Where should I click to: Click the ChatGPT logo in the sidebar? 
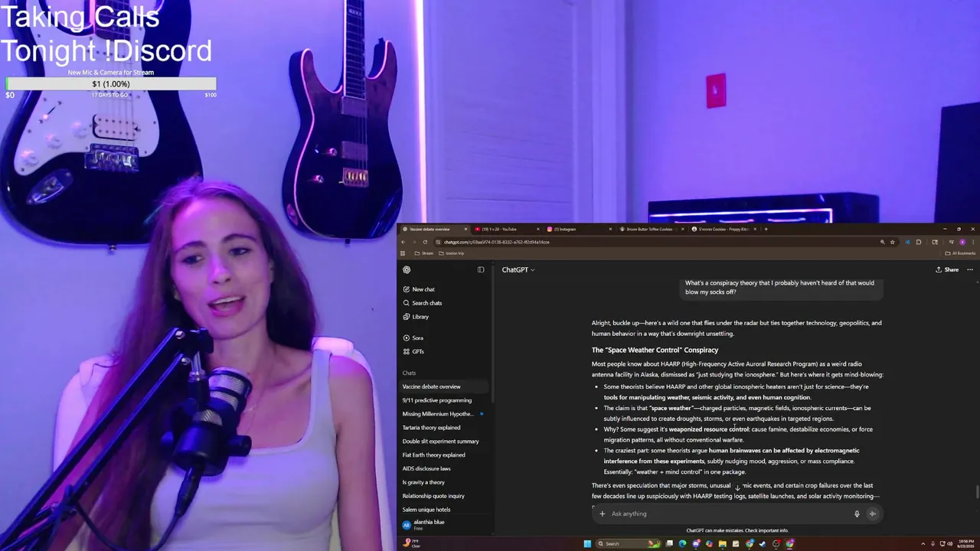click(x=407, y=269)
